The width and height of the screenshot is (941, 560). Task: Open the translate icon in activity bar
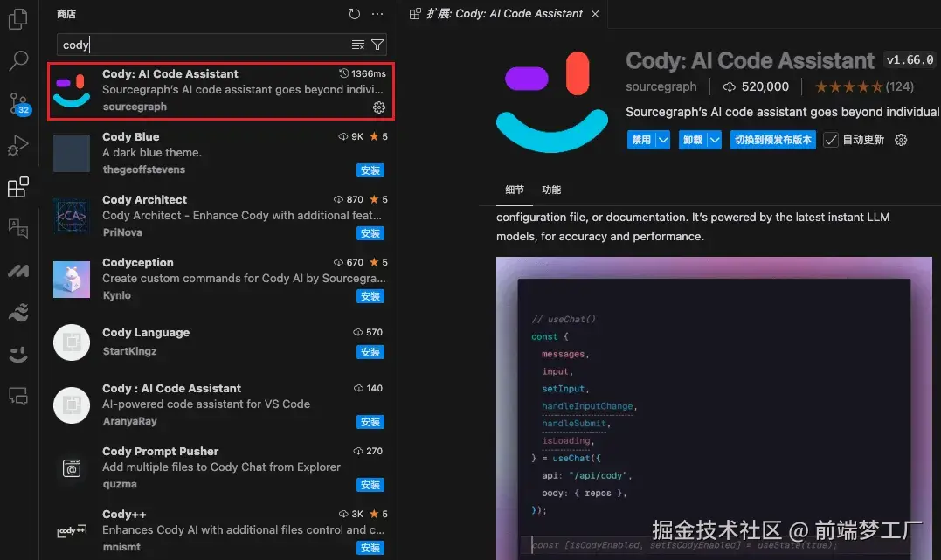coord(18,228)
